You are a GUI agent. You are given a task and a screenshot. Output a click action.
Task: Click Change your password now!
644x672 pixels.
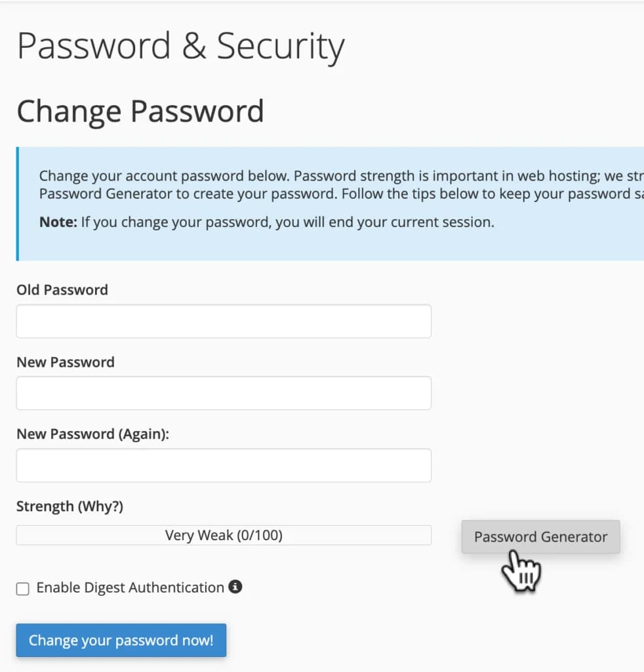point(121,640)
